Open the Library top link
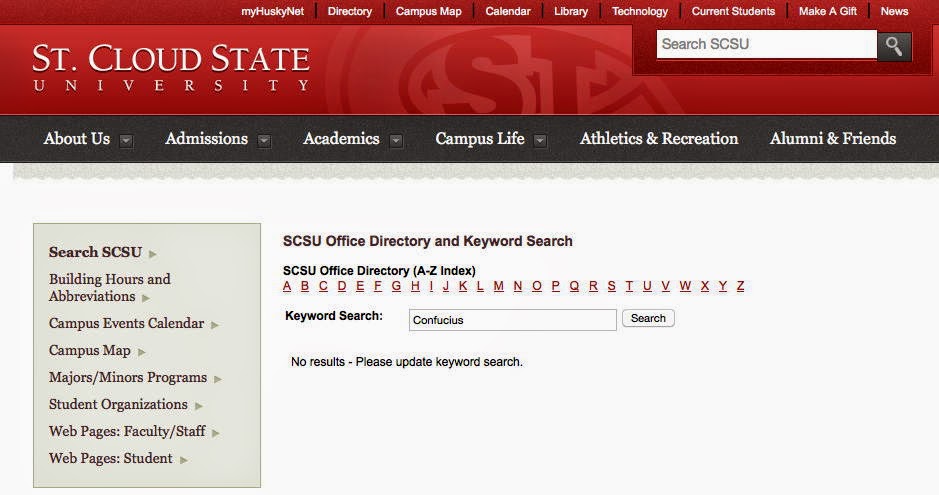This screenshot has height=495, width=939. click(x=571, y=11)
